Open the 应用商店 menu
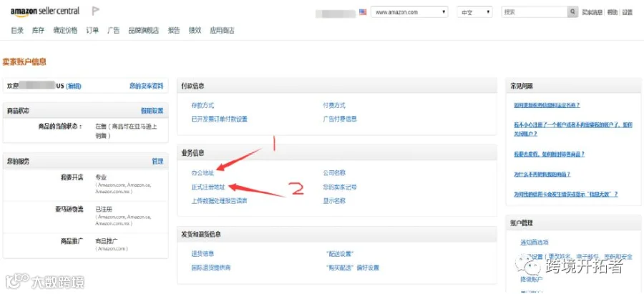Viewport: 644px width, 294px height. [222, 30]
